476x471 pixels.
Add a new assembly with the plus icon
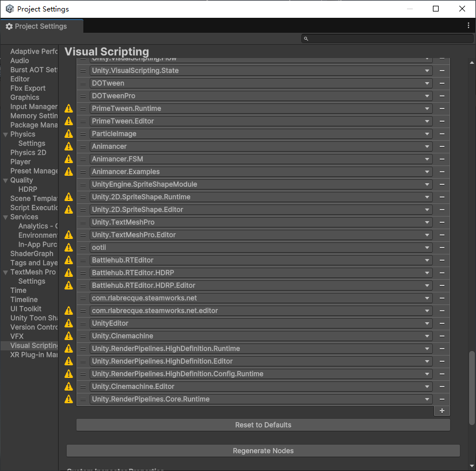pos(442,411)
